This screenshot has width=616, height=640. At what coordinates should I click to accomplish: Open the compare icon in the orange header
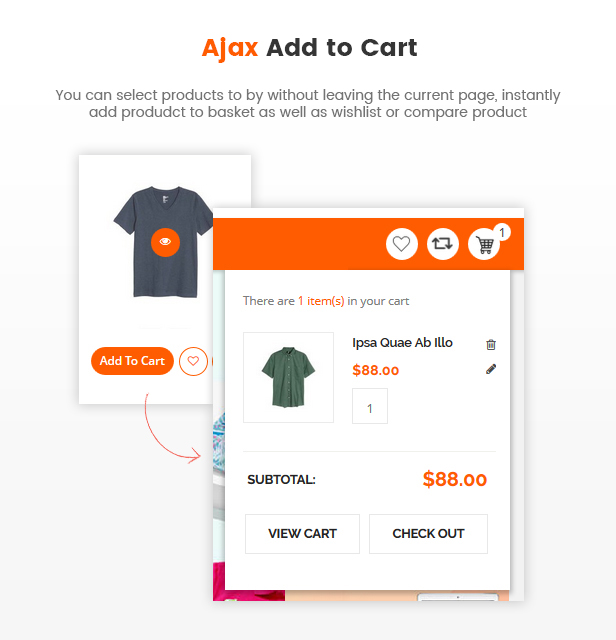(443, 243)
